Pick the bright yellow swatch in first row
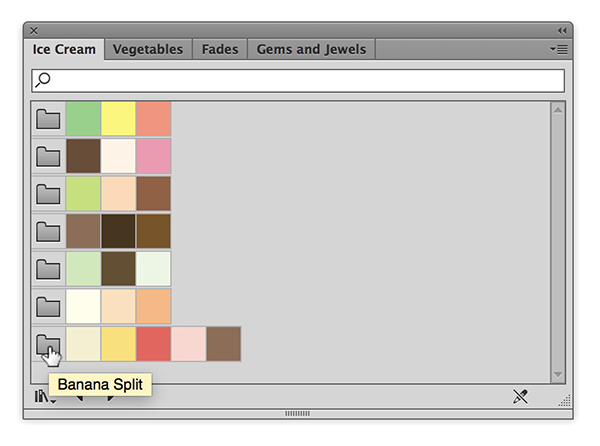The height and width of the screenshot is (446, 600). click(x=118, y=119)
